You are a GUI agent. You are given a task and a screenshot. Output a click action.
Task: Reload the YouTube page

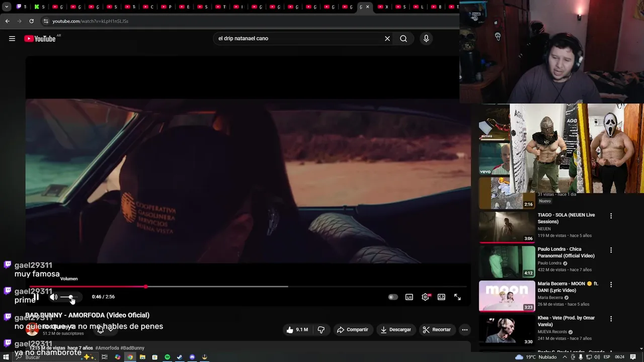point(31,21)
